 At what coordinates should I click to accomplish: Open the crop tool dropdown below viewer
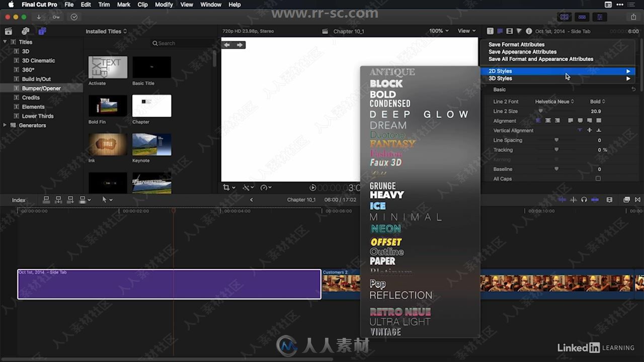(x=229, y=188)
